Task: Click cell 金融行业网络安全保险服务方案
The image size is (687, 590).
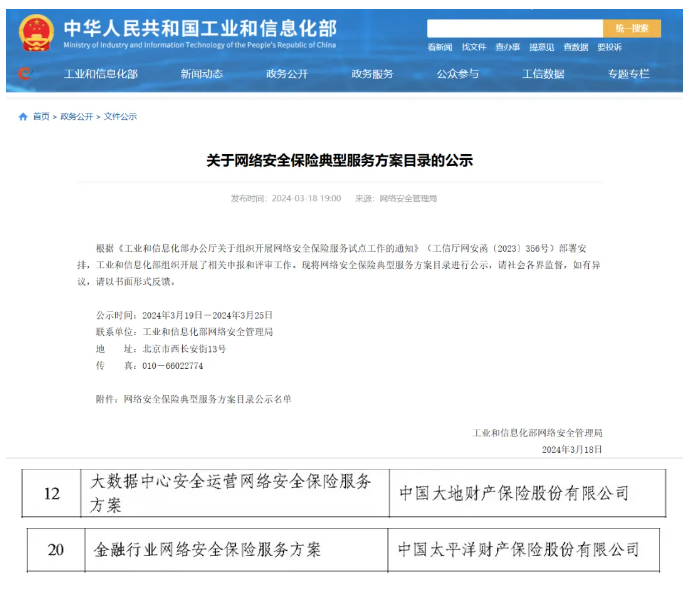Action: click(x=236, y=550)
